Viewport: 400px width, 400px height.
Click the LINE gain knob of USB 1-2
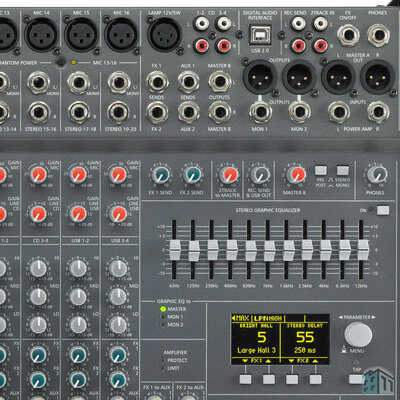click(x=79, y=214)
